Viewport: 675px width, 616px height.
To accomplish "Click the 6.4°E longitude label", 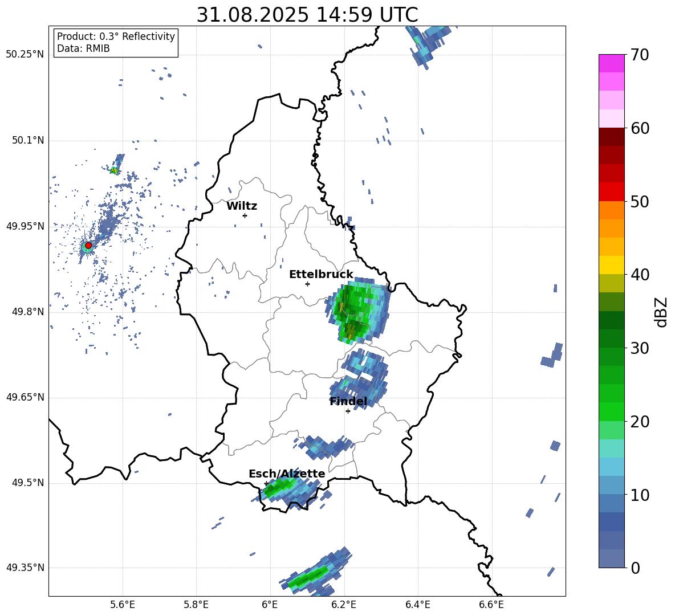I will click(x=417, y=605).
